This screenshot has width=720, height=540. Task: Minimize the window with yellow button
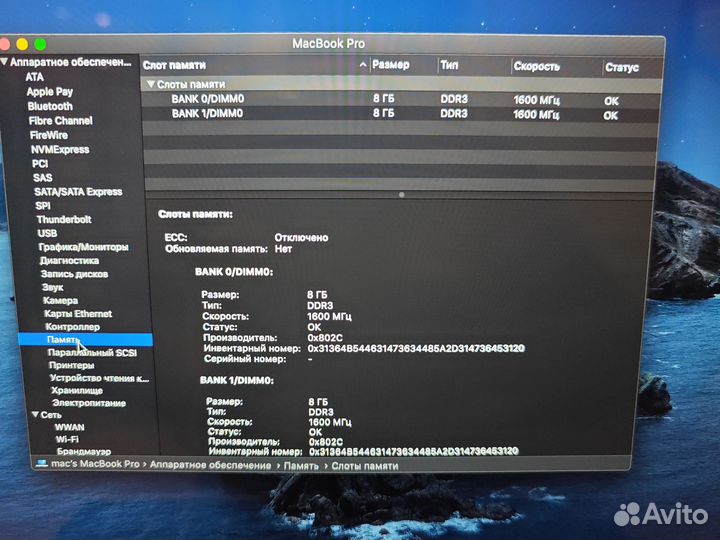pos(22,44)
